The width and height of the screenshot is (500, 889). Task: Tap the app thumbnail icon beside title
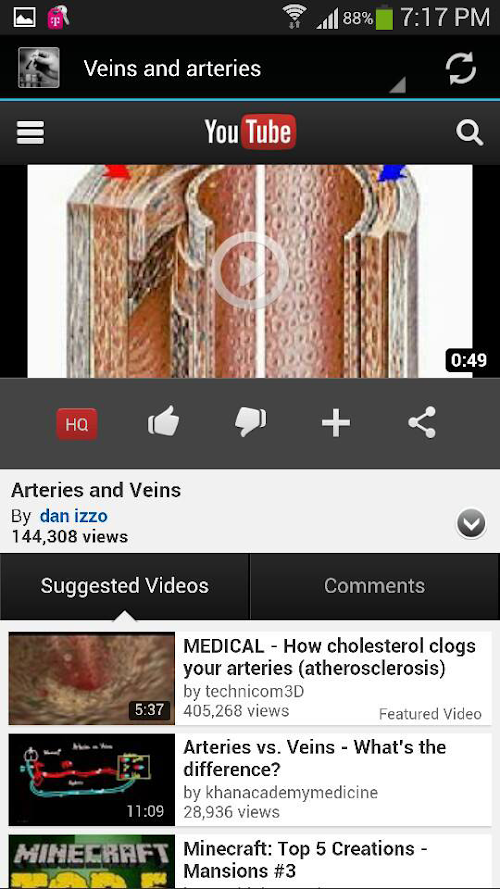[39, 67]
